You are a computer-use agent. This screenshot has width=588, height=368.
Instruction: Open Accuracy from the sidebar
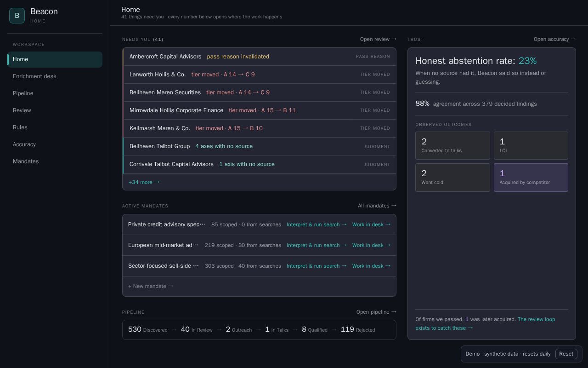55,144
